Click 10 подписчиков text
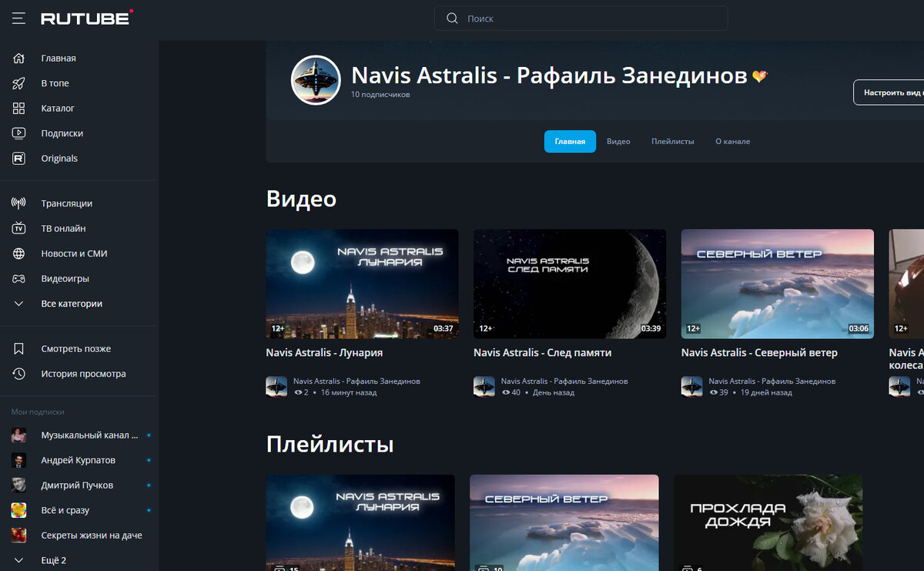Viewport: 924px width, 571px height. [380, 95]
